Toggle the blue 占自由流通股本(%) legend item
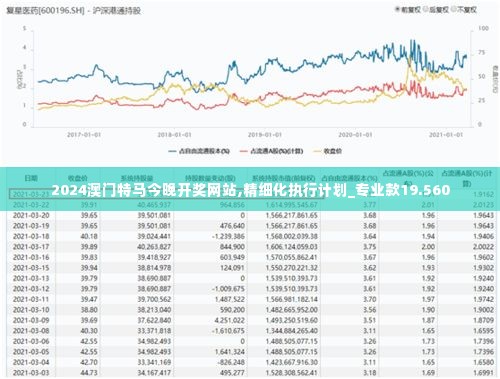The image size is (500, 379). click(x=199, y=151)
